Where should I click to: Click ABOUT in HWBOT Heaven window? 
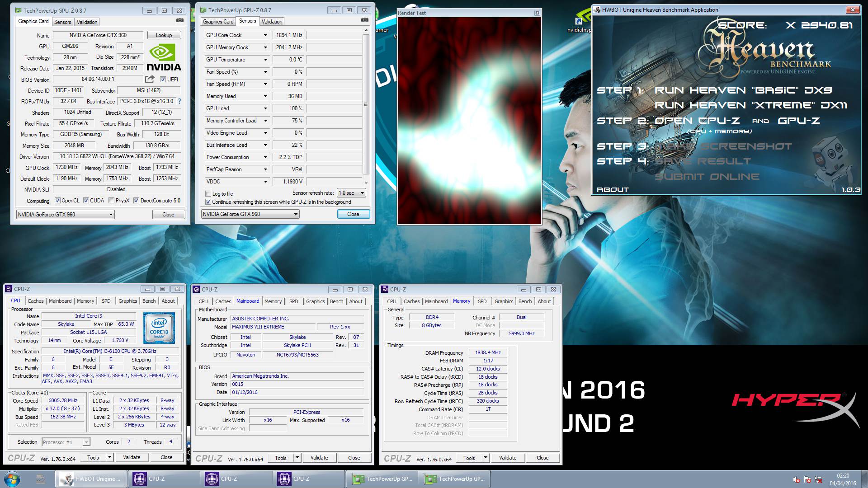[613, 190]
